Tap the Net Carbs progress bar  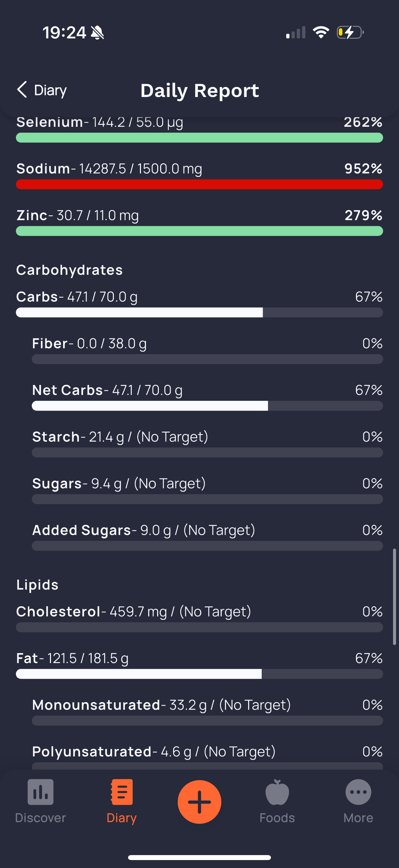tap(207, 406)
